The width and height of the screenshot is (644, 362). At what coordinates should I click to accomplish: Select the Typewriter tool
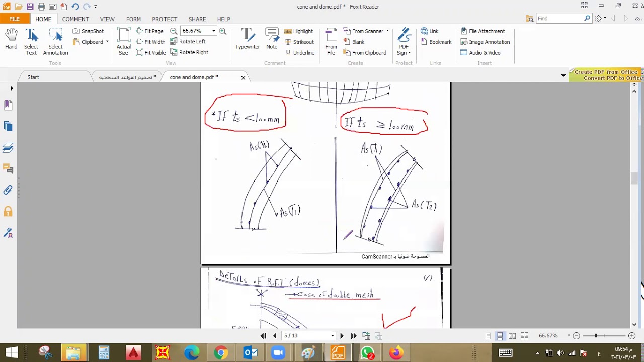(x=248, y=39)
